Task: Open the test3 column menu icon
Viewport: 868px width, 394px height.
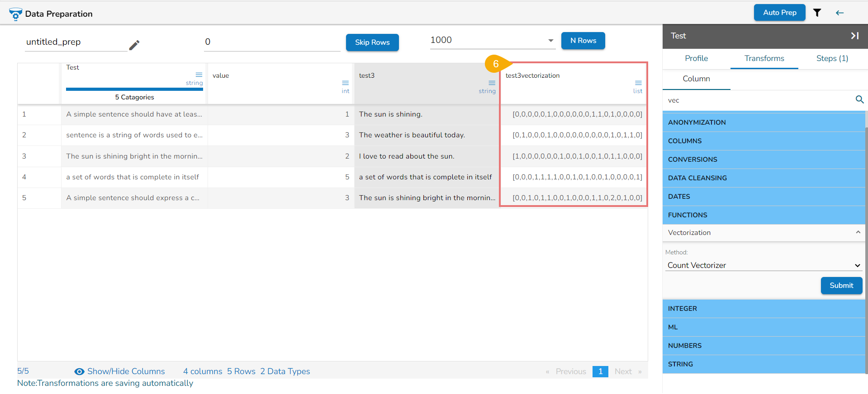Action: 492,83
